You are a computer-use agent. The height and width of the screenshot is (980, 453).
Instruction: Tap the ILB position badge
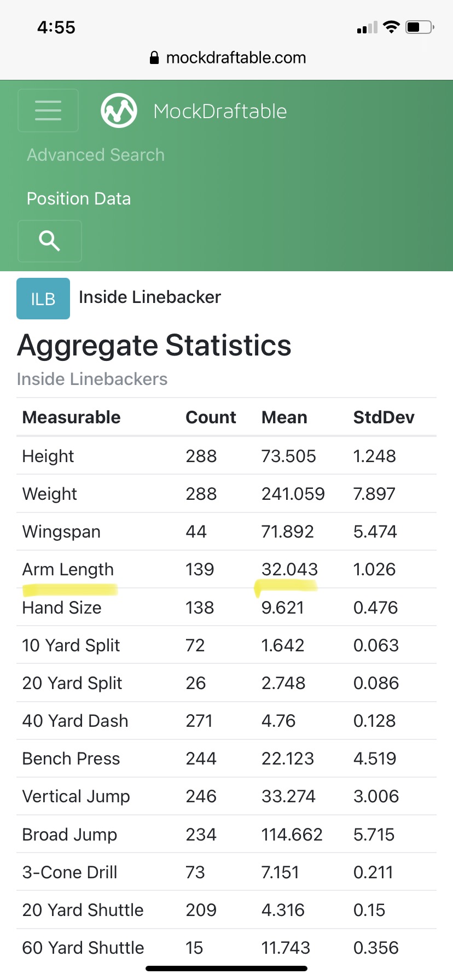pyautogui.click(x=43, y=299)
